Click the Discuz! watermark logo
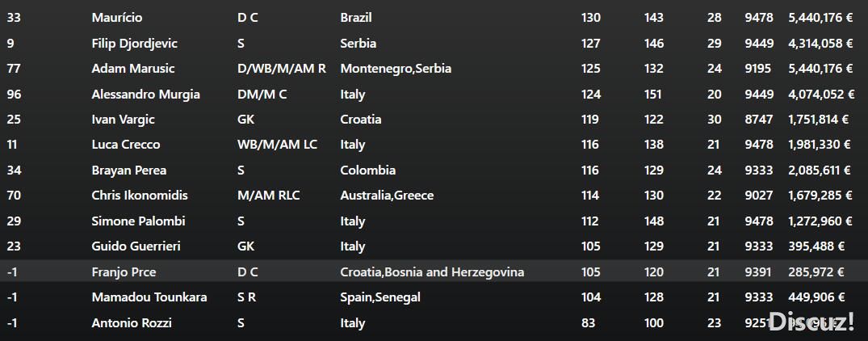The width and height of the screenshot is (868, 341). 811,322
